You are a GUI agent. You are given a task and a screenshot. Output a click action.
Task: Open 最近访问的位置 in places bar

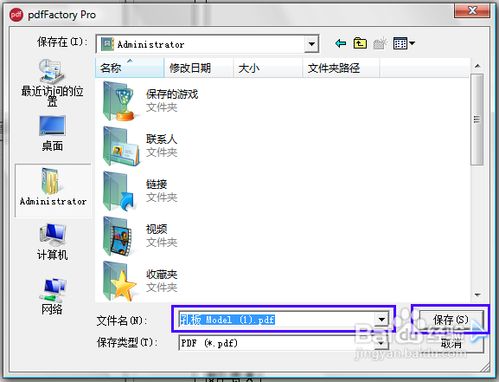52,83
